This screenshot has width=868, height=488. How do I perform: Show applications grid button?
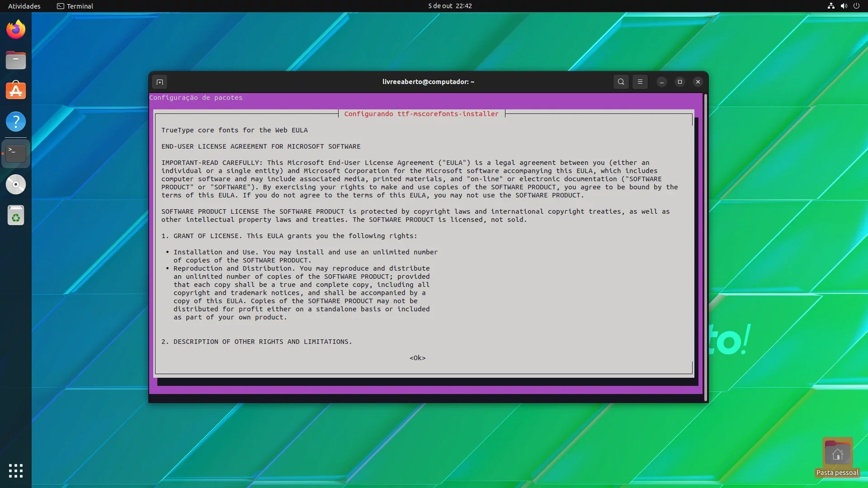click(16, 471)
